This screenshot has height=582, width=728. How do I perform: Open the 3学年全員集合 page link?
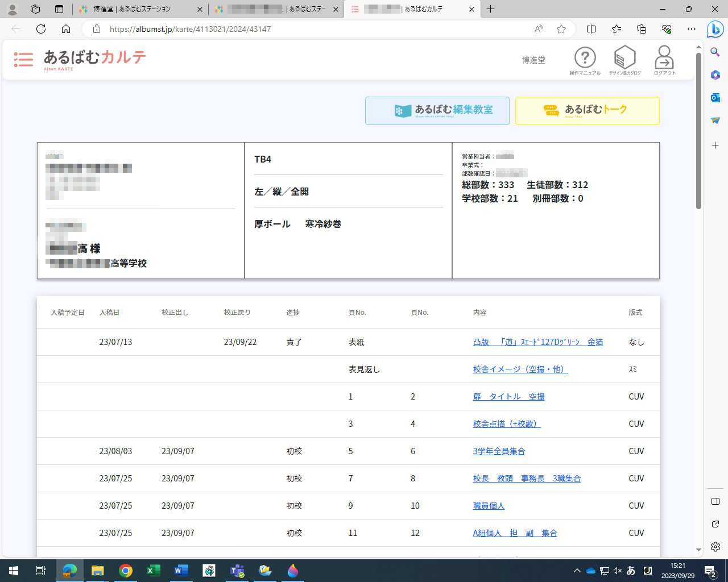pyautogui.click(x=499, y=451)
